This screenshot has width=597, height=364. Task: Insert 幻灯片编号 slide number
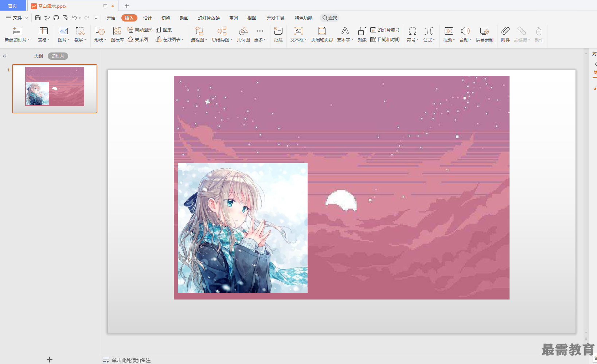click(x=385, y=30)
